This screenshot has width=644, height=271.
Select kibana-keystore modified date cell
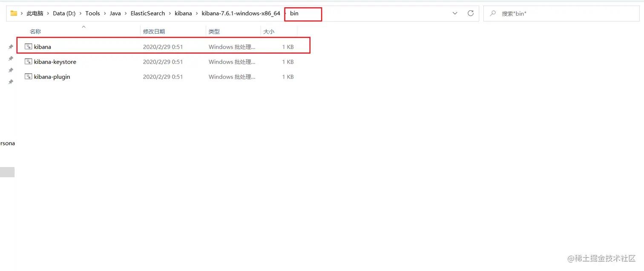[163, 62]
